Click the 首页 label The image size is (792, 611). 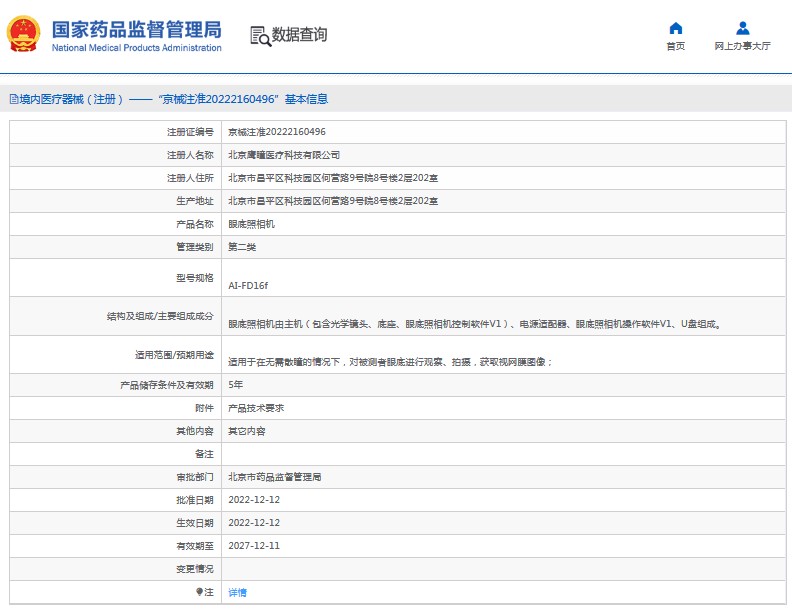pos(675,46)
